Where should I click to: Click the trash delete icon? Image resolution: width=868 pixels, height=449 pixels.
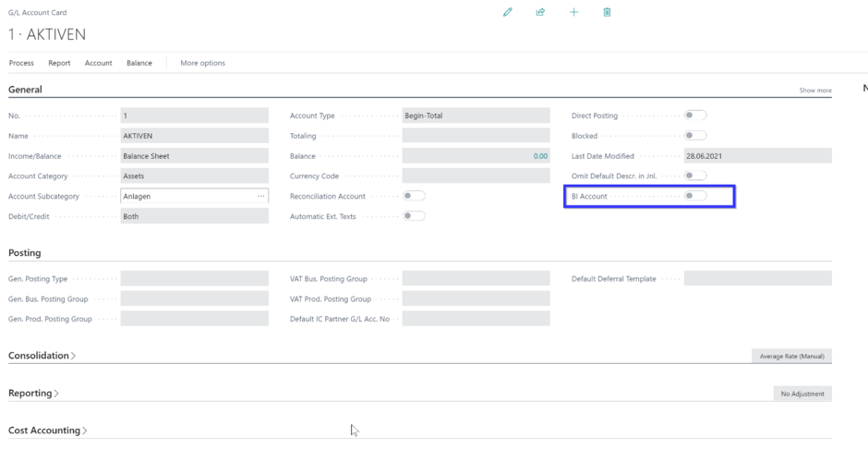pyautogui.click(x=607, y=12)
